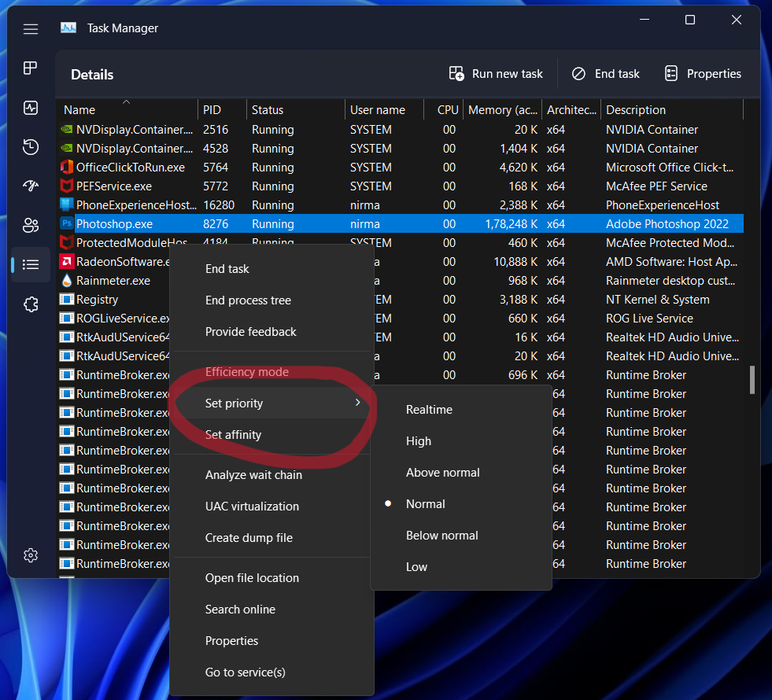This screenshot has width=772, height=700.
Task: Expand the Set priority submenu
Action: pos(271,403)
